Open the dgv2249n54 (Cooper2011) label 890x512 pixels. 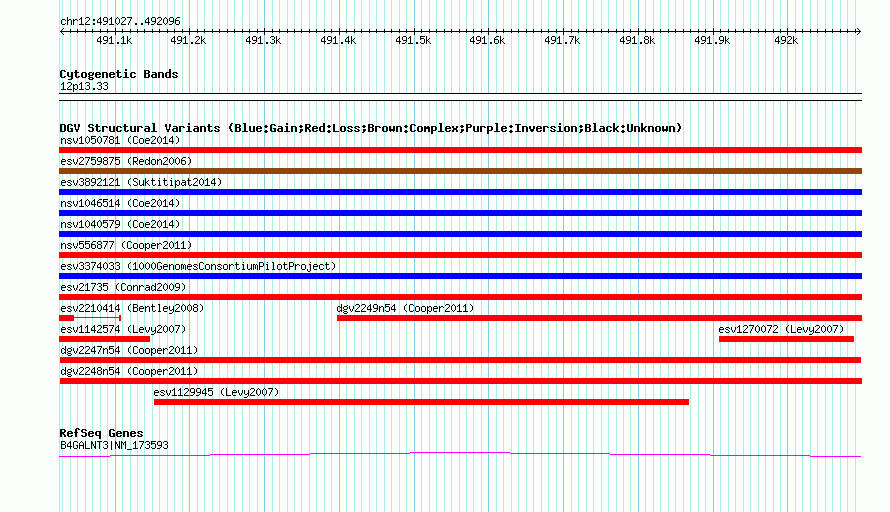[405, 308]
